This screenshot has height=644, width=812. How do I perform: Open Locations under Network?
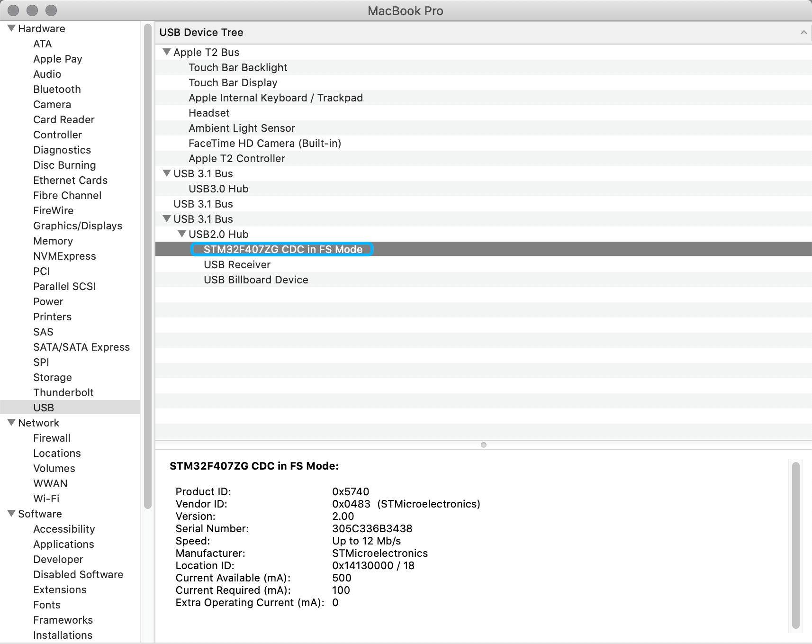pyautogui.click(x=57, y=453)
